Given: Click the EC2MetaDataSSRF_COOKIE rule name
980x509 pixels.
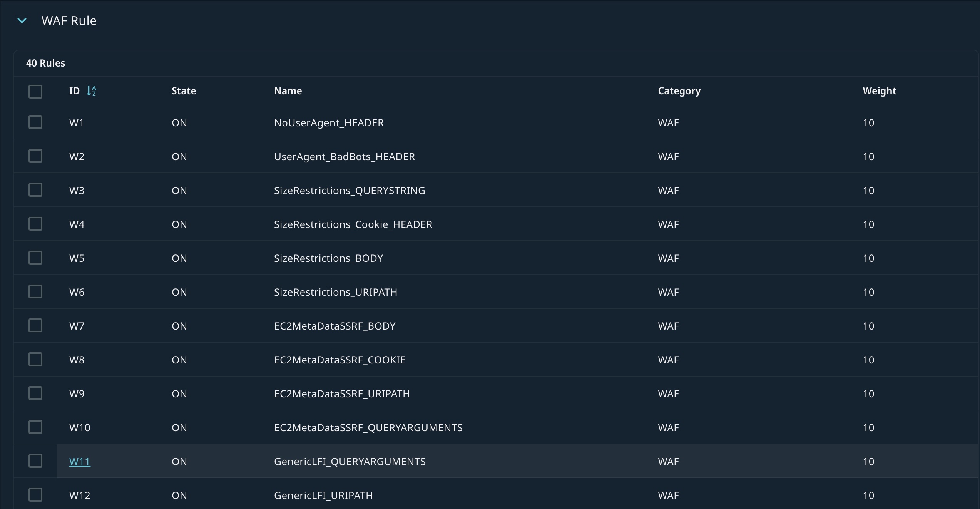Looking at the screenshot, I should (339, 360).
